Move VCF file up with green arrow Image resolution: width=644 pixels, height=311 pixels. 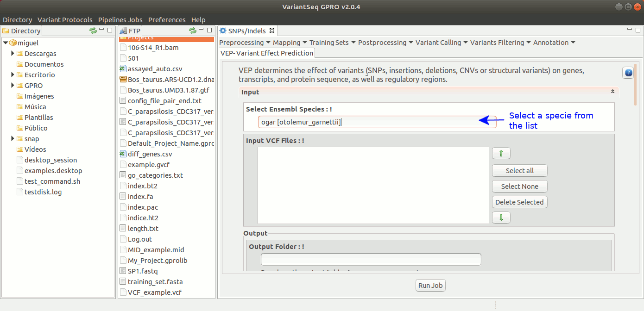point(501,154)
